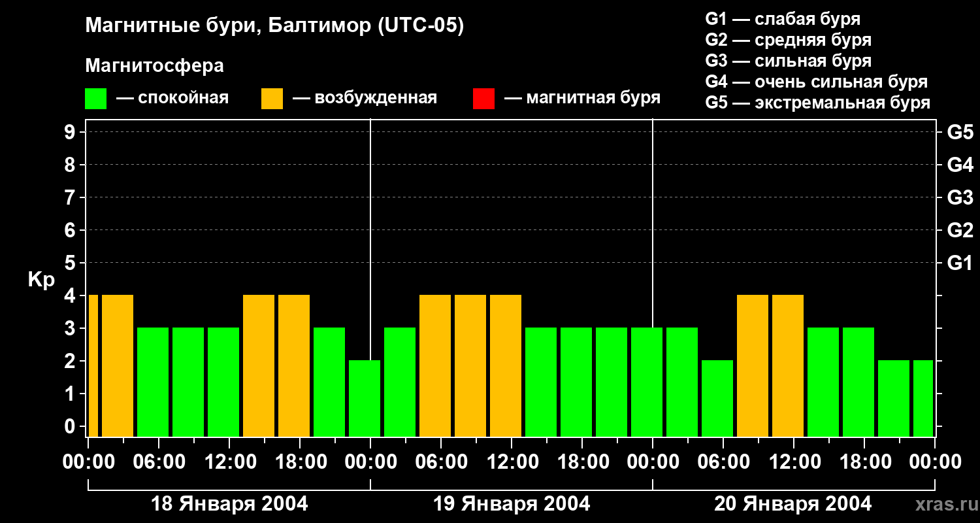Click the Kp 2 bar crossing midnight into 19 Января
Image resolution: width=980 pixels, height=523 pixels.
[365, 398]
